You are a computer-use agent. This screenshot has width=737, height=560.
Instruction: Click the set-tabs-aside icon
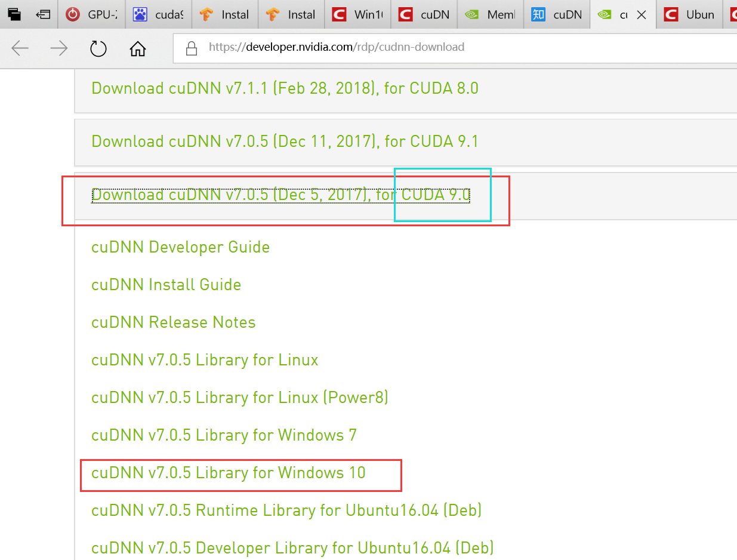click(x=43, y=14)
